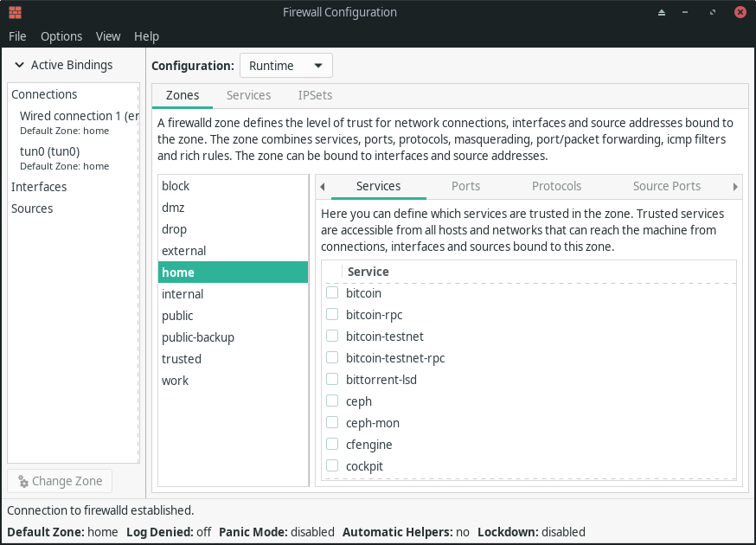Image resolution: width=756 pixels, height=545 pixels.
Task: Open the Source Ports tab
Action: pyautogui.click(x=666, y=186)
